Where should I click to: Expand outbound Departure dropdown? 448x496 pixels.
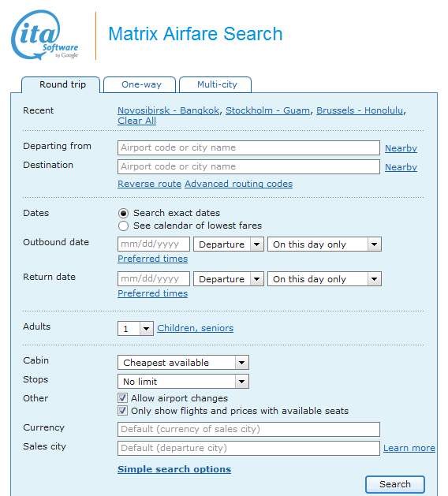pos(229,244)
